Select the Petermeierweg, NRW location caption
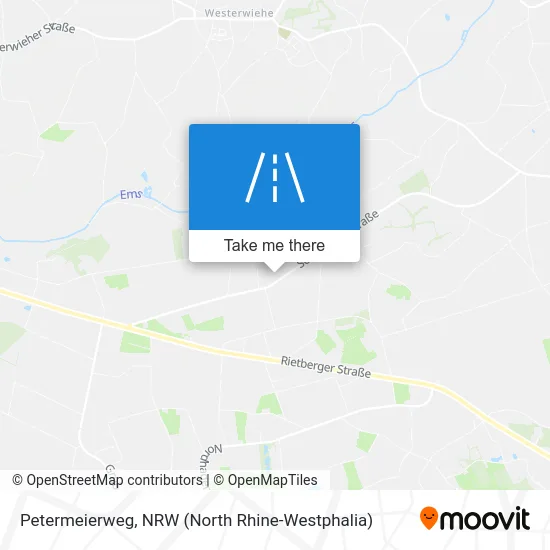This screenshot has width=550, height=550. pos(196,520)
